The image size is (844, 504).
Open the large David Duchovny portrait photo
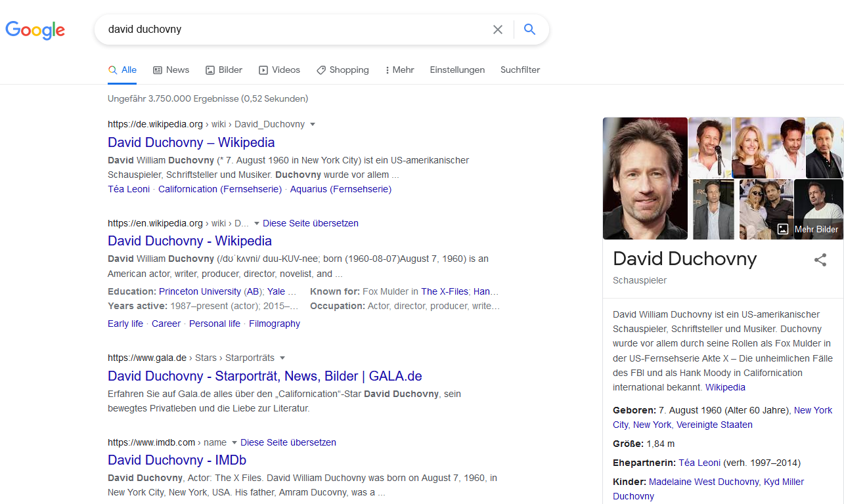tap(645, 178)
